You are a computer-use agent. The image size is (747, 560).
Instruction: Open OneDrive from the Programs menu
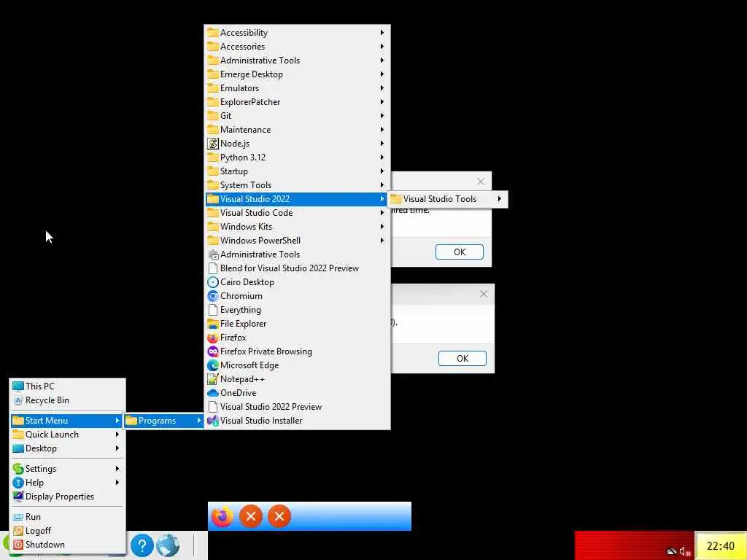(x=298, y=393)
